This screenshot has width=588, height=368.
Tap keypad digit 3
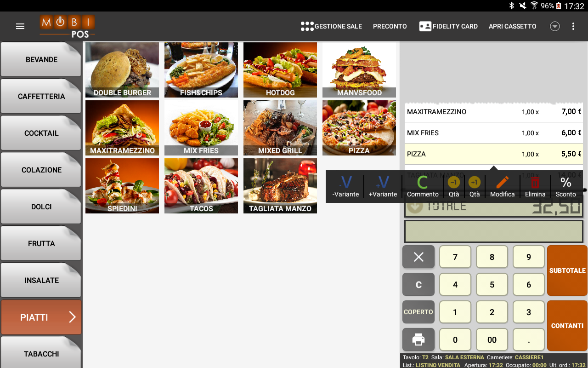tap(529, 312)
